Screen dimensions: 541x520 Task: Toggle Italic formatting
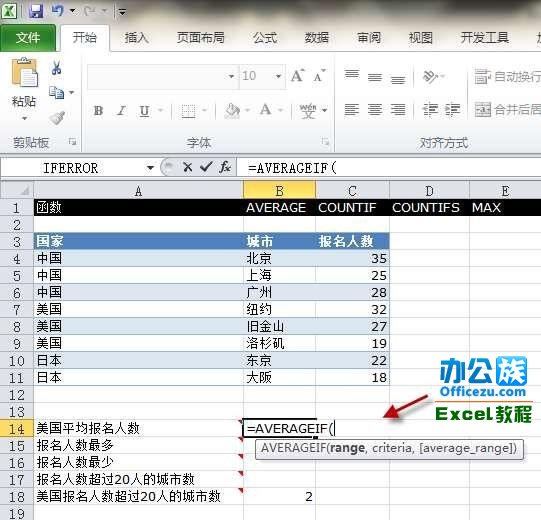(121, 111)
